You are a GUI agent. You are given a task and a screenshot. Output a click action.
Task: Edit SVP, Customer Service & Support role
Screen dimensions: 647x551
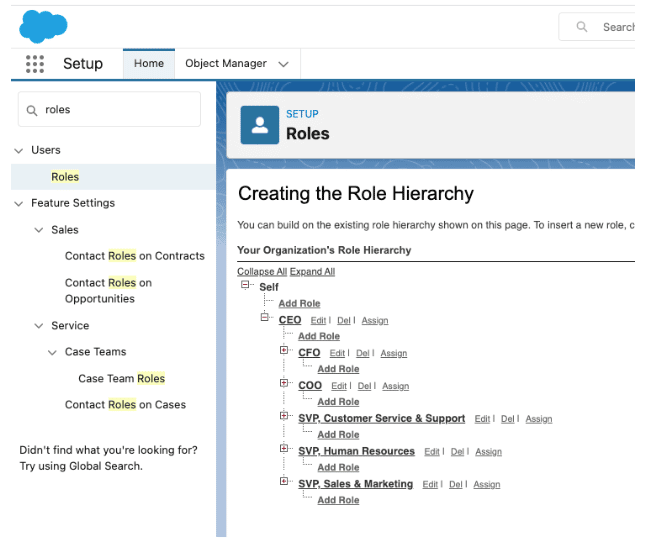click(x=482, y=419)
